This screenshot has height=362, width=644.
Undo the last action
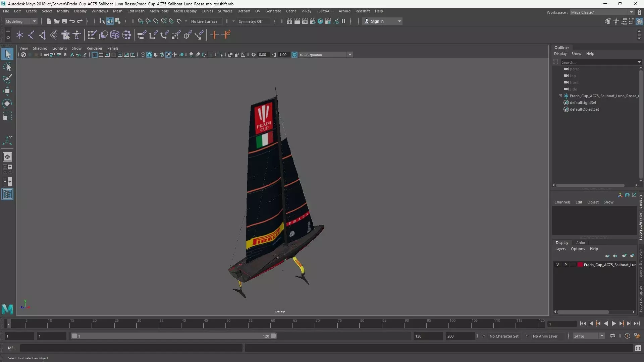tap(72, 21)
